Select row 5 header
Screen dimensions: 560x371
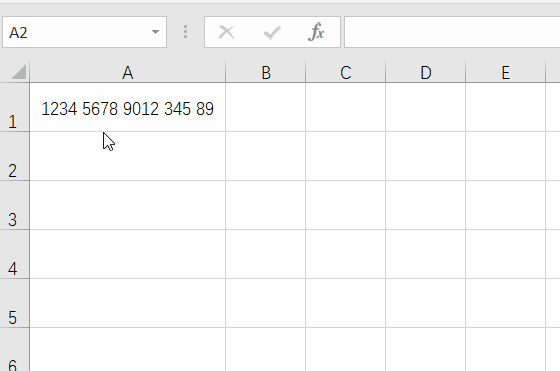14,303
